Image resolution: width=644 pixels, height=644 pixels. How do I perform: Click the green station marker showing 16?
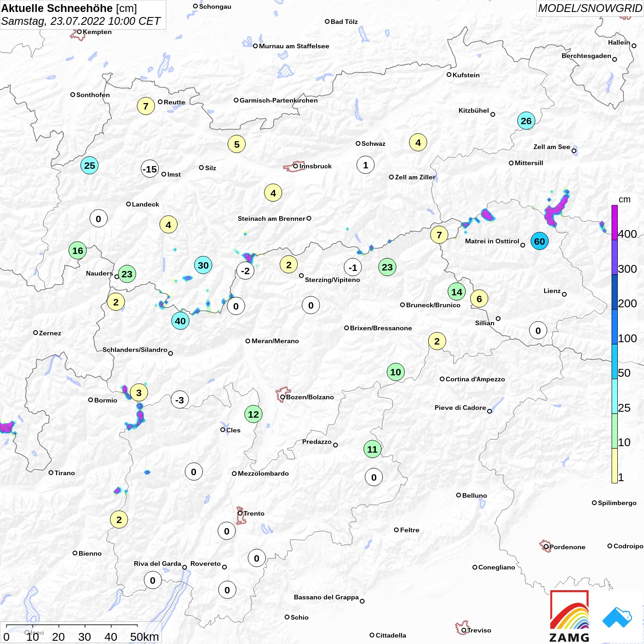tap(78, 251)
